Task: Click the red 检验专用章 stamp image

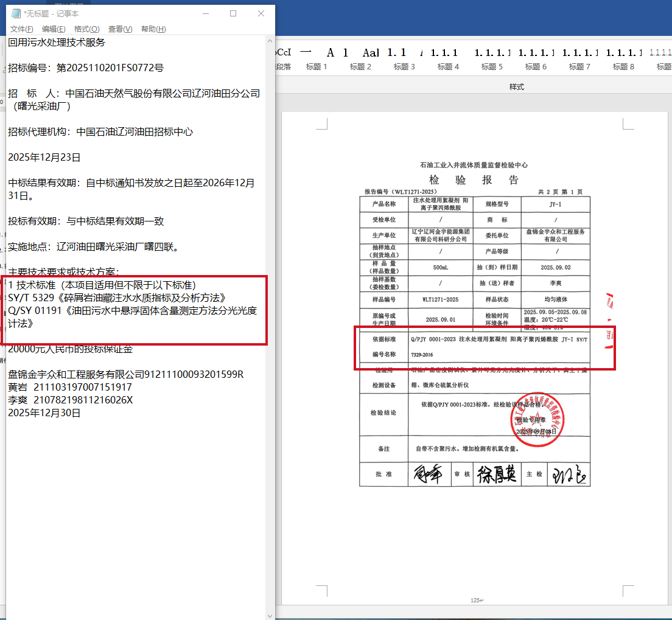Action: pos(537,419)
